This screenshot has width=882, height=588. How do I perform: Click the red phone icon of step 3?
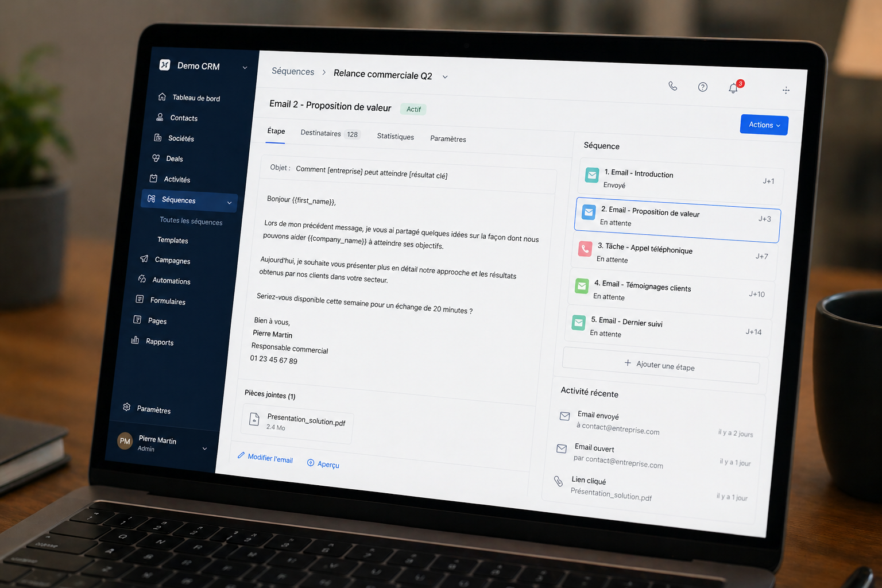coord(585,249)
